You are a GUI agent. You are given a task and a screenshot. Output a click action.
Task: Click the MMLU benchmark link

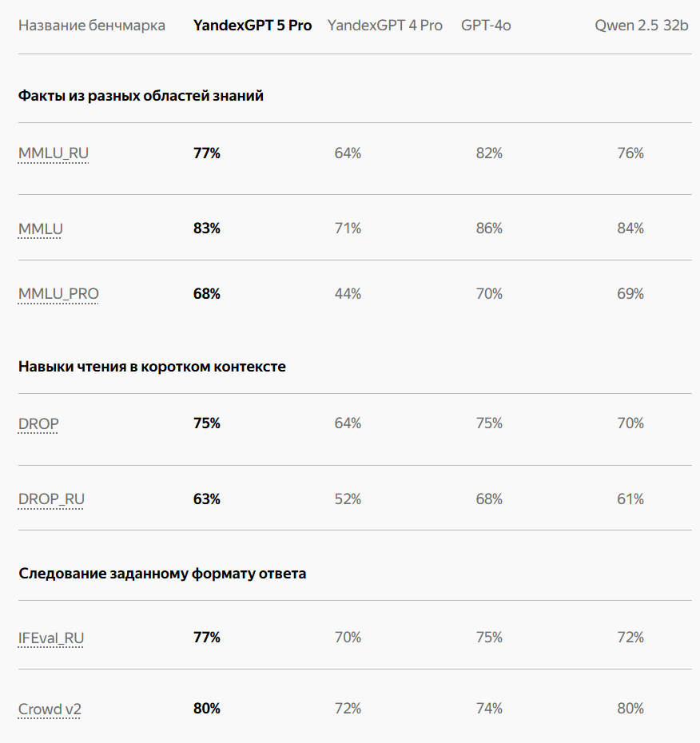click(40, 228)
